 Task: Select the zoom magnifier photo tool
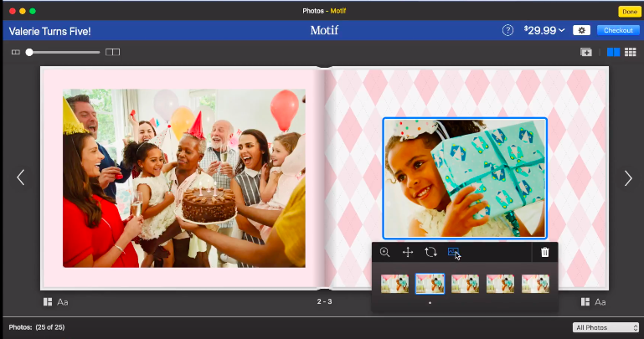pos(385,252)
